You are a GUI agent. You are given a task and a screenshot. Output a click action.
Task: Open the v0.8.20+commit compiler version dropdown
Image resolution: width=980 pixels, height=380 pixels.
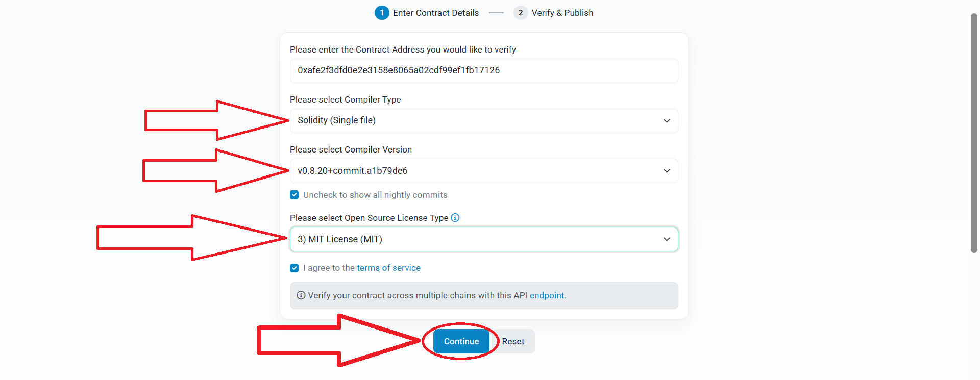point(484,171)
